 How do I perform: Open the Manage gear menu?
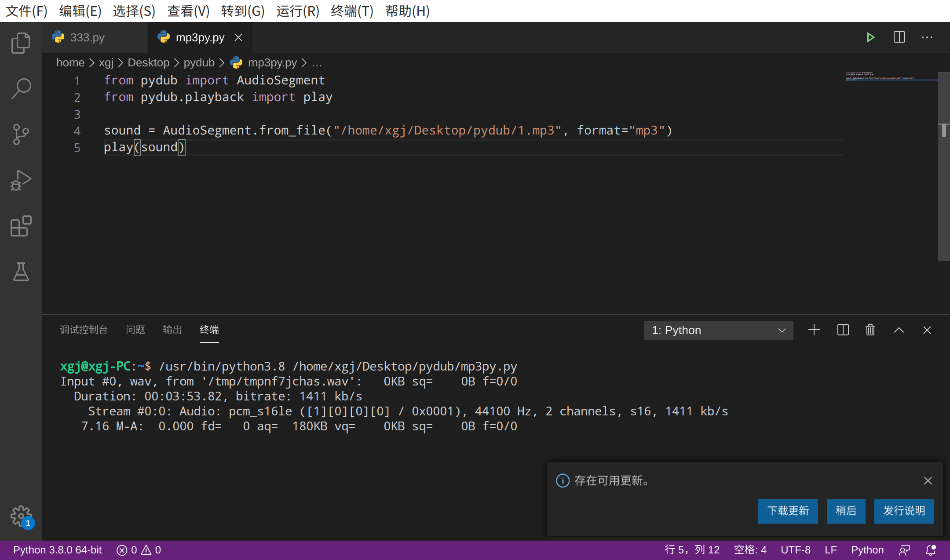point(21,516)
